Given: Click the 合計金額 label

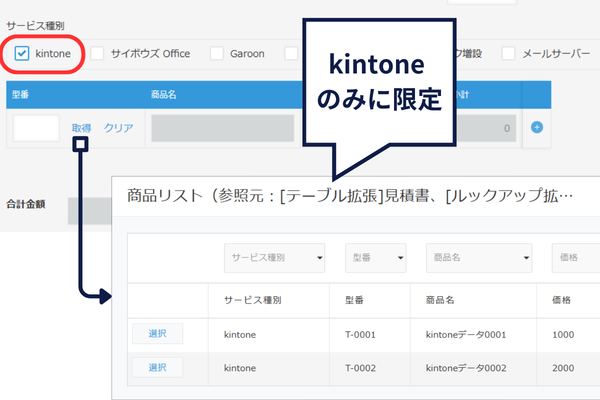Looking at the screenshot, I should [26, 204].
